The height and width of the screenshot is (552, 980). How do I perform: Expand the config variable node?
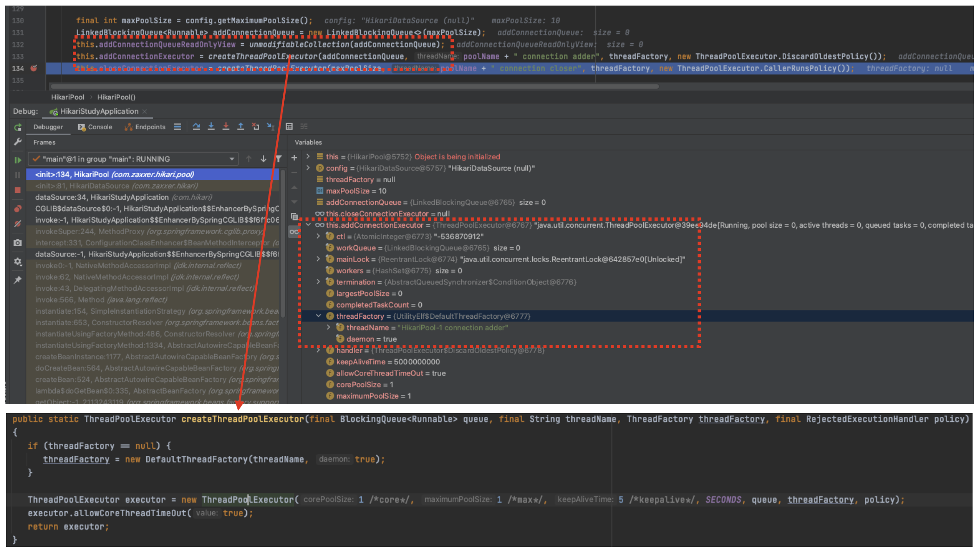[308, 168]
